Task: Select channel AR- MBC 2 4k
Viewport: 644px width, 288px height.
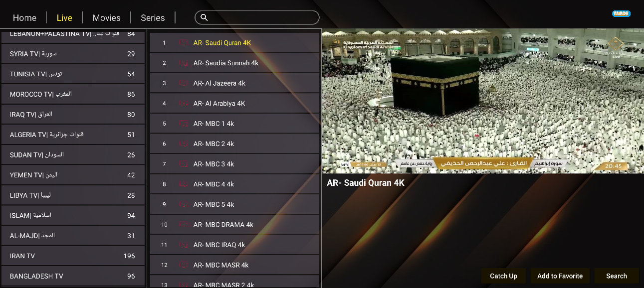Action: tap(234, 144)
